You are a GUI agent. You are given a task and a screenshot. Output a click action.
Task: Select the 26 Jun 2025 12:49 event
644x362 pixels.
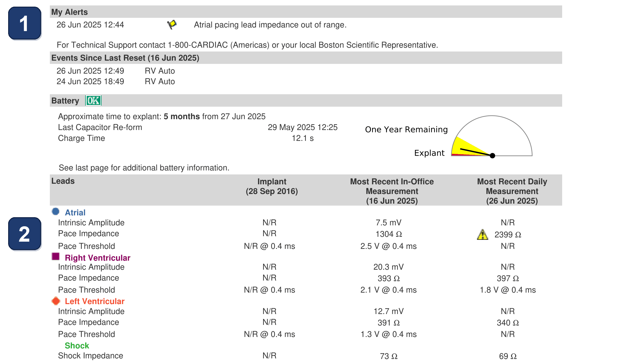pos(116,71)
